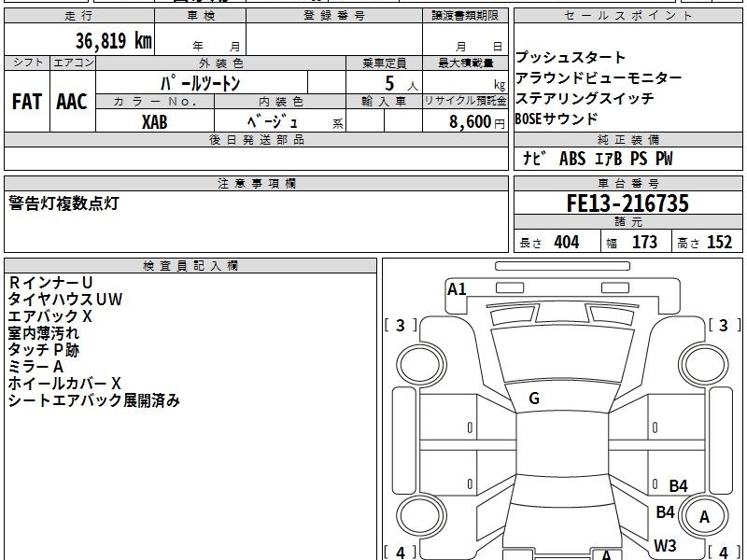Select the G mark on the windshield

534,399
